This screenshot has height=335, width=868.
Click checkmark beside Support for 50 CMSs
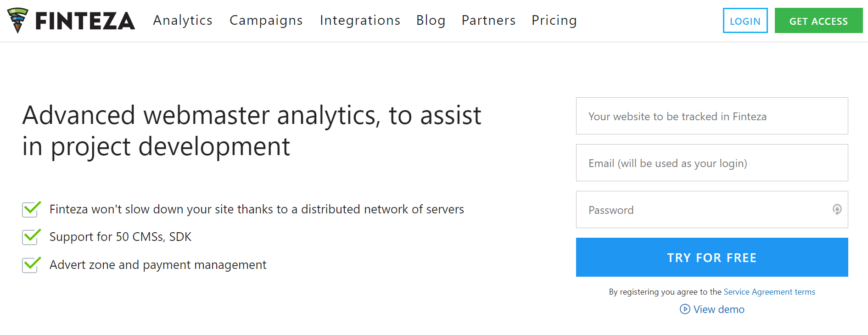[x=32, y=237]
